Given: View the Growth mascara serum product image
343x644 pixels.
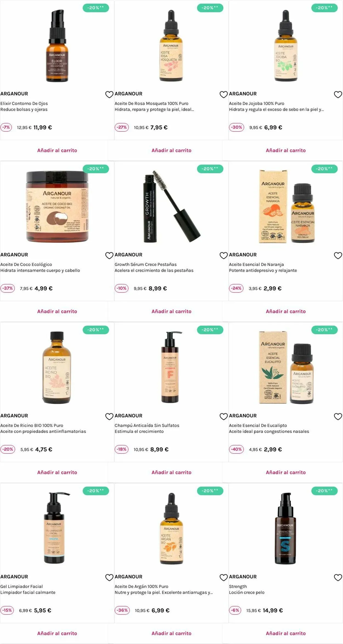Looking at the screenshot, I should 172,206.
